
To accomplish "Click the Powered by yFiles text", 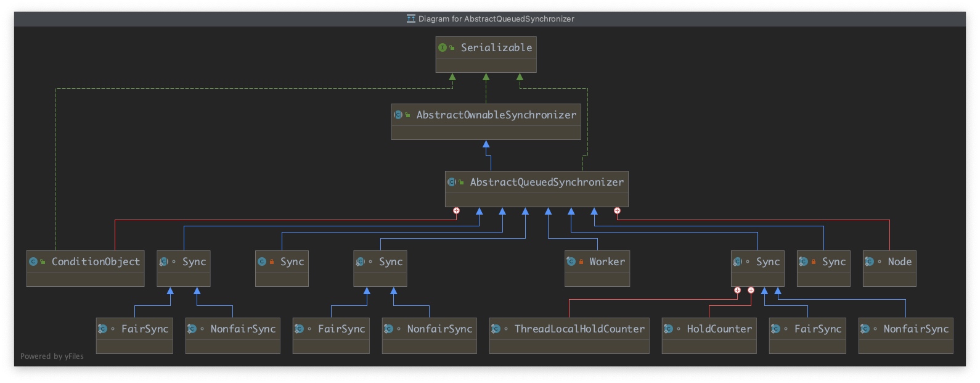I will [x=52, y=356].
